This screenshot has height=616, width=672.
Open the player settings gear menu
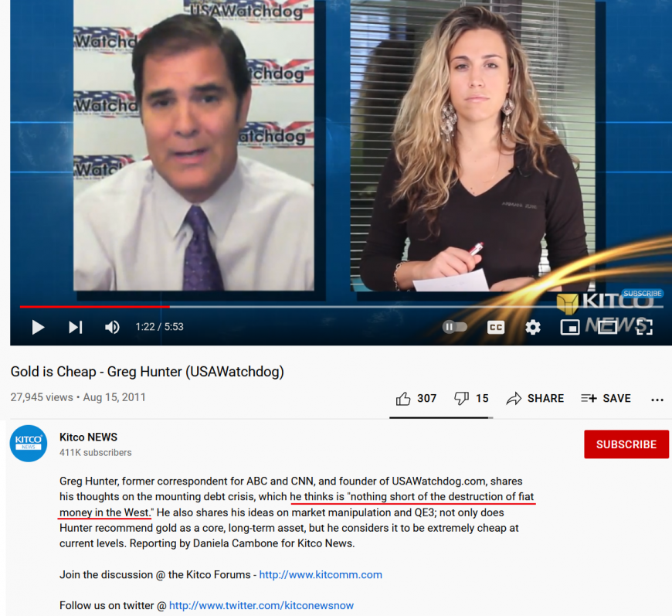[x=533, y=327]
